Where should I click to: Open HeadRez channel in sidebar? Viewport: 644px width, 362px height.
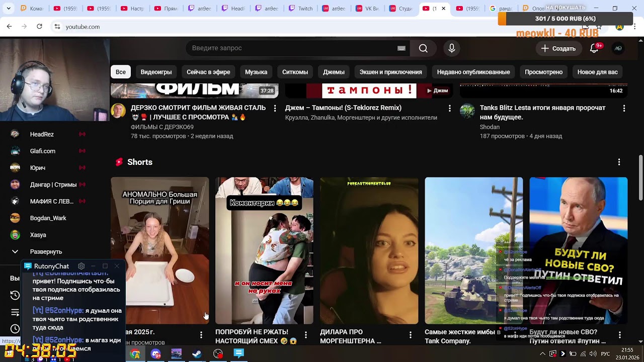[x=48, y=134]
